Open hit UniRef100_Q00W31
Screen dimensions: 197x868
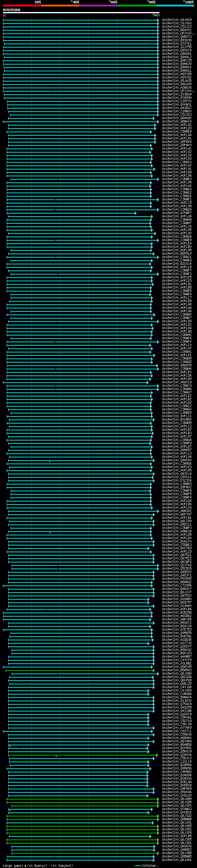[177, 104]
